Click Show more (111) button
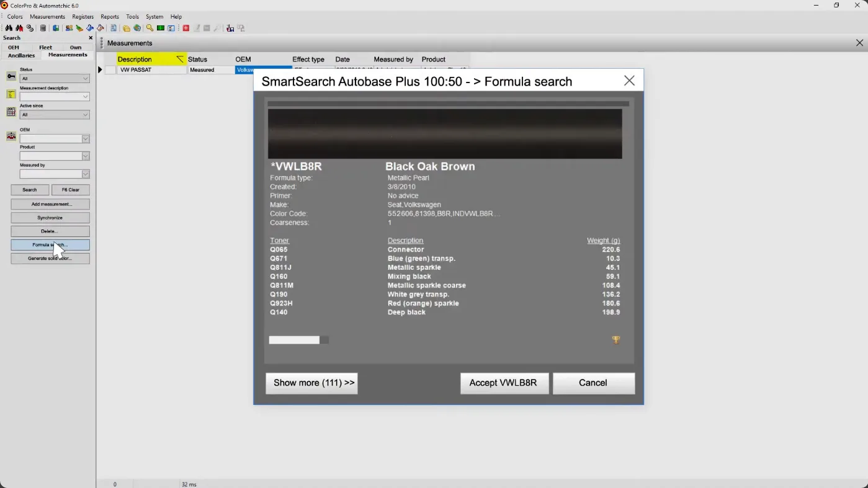Screen dimensions: 868x488 311,383
